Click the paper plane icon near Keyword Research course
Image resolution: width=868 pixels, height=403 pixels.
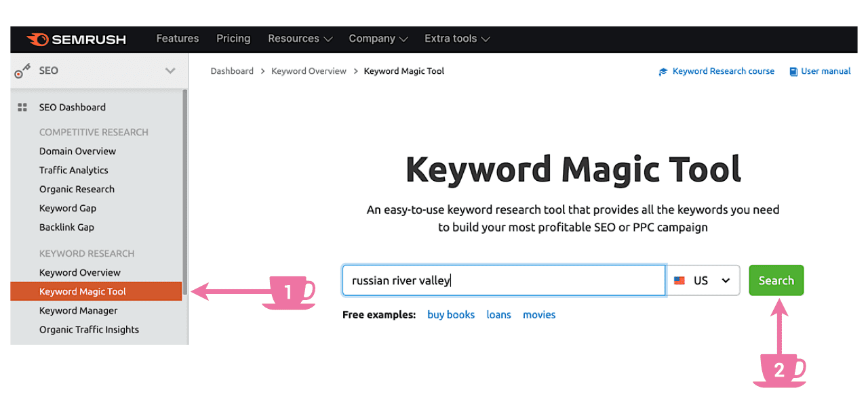point(663,71)
